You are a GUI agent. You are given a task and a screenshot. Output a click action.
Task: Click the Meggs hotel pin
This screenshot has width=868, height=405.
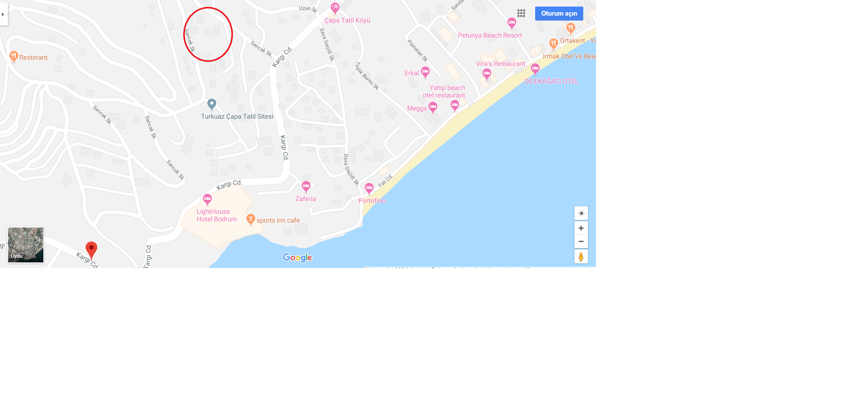click(x=433, y=107)
